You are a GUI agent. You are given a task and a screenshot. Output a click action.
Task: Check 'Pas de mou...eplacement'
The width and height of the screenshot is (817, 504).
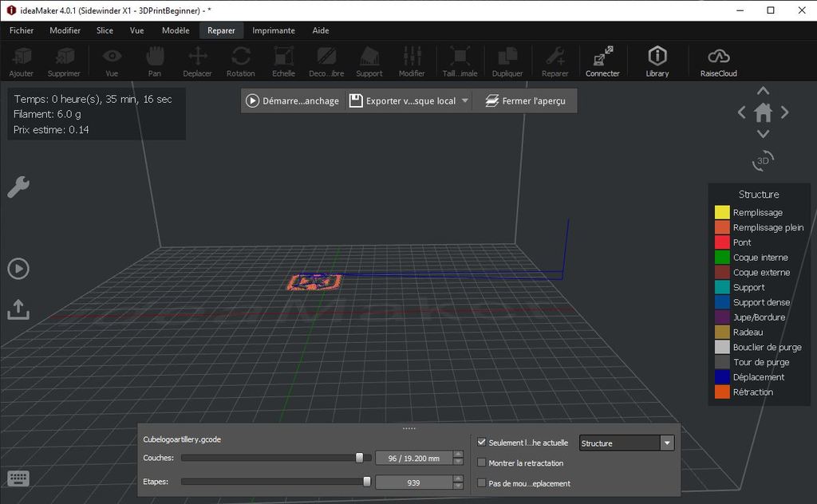tap(482, 482)
